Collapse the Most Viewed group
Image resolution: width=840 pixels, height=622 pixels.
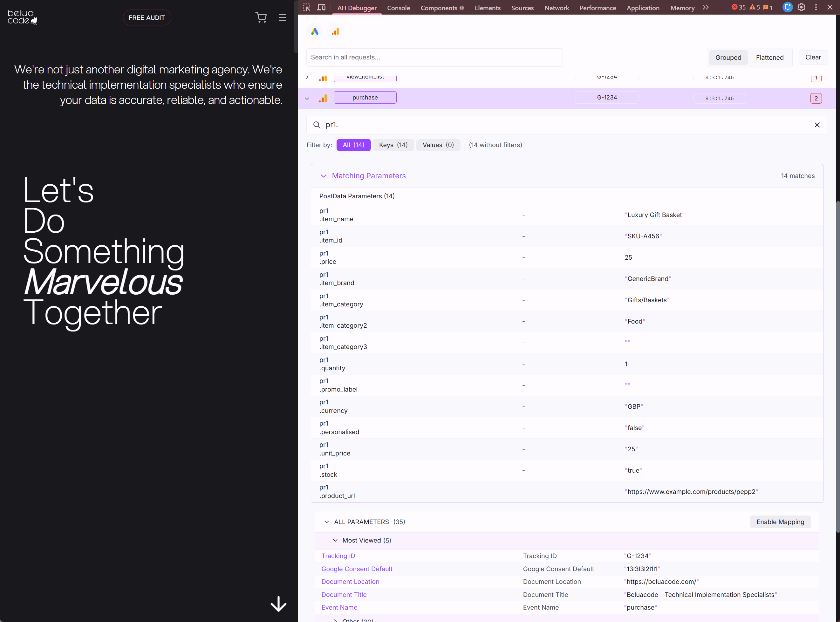coord(335,540)
